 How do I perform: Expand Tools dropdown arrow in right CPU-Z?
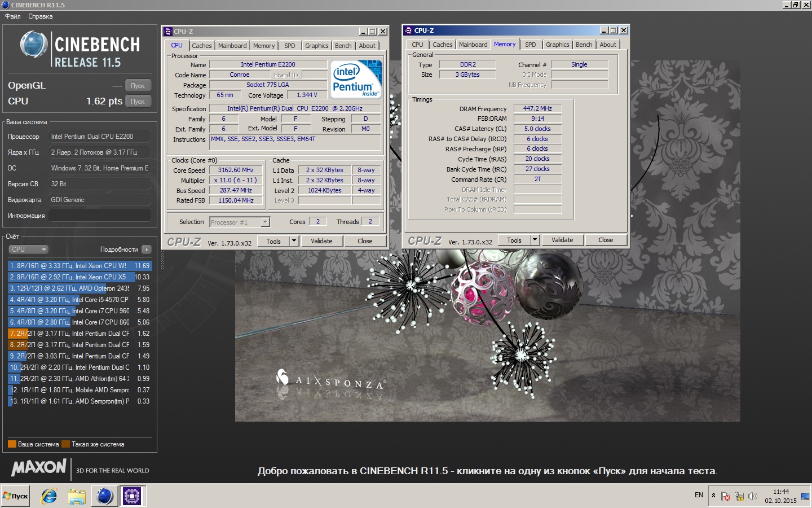(535, 240)
